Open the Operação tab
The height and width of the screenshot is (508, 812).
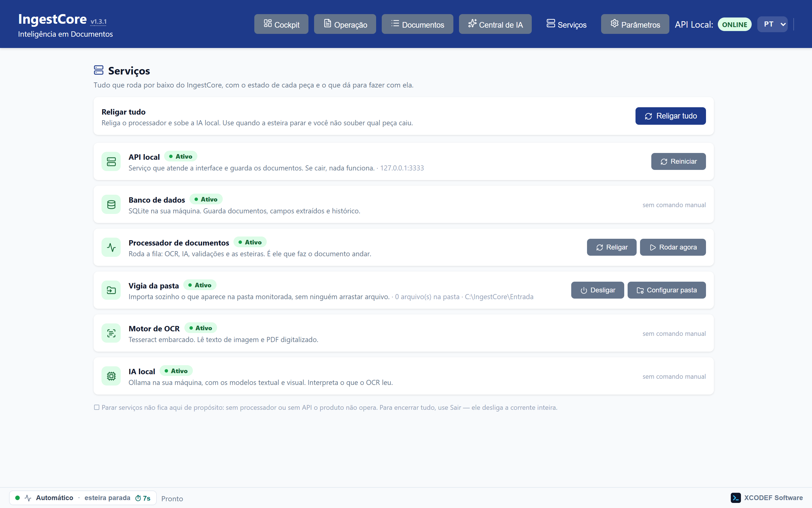click(345, 24)
